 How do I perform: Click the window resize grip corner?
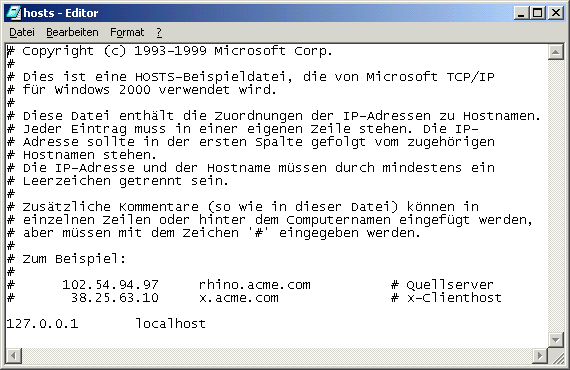coord(557,356)
